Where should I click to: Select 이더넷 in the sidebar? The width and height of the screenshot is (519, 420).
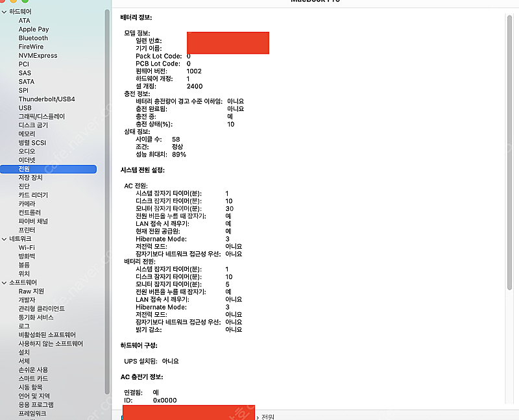tap(27, 160)
